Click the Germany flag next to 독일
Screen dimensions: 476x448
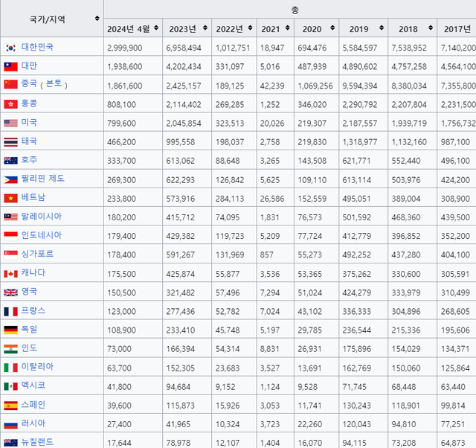[10, 330]
